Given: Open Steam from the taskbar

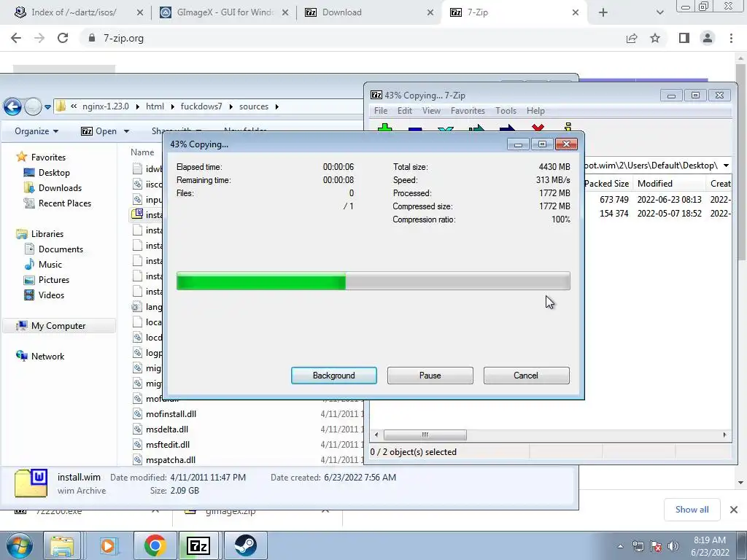Looking at the screenshot, I should tap(245, 545).
